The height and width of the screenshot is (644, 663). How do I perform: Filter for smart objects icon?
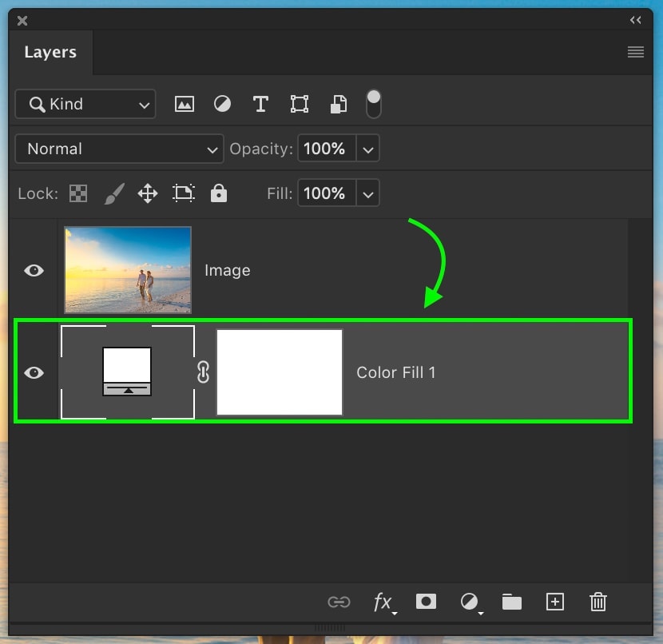pyautogui.click(x=339, y=104)
